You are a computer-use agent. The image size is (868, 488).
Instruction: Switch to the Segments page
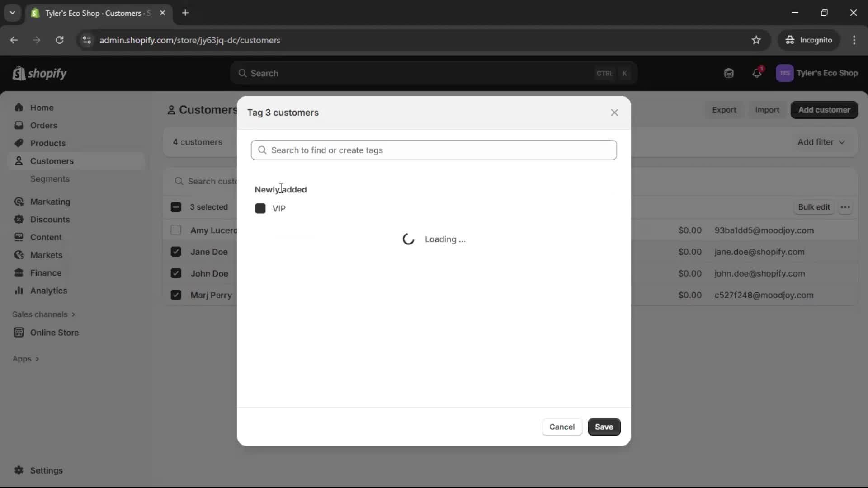[x=50, y=179]
